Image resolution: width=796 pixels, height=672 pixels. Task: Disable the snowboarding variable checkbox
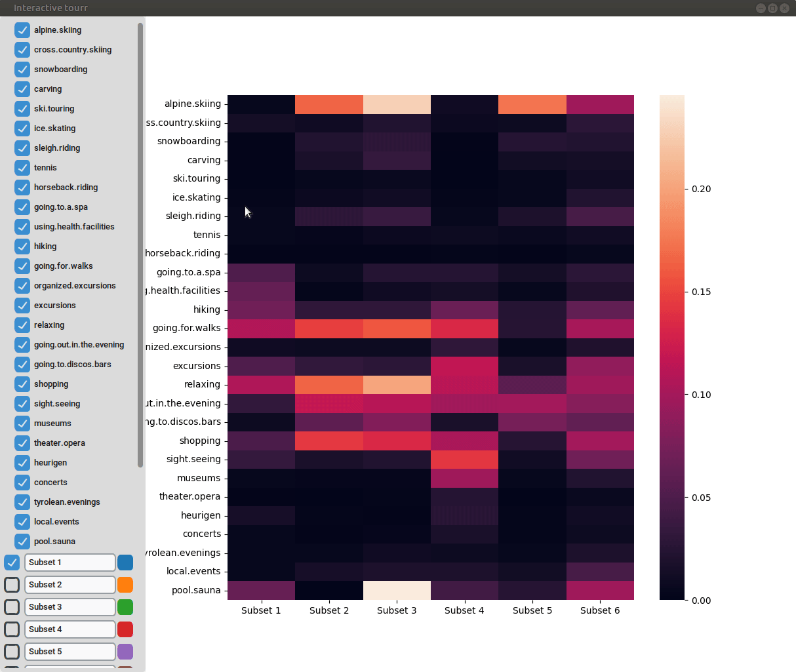click(22, 69)
